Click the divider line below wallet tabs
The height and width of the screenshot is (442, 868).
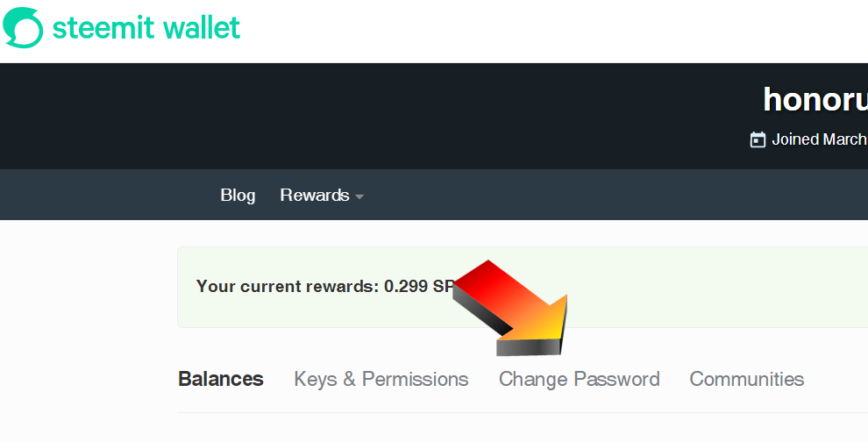(x=523, y=412)
